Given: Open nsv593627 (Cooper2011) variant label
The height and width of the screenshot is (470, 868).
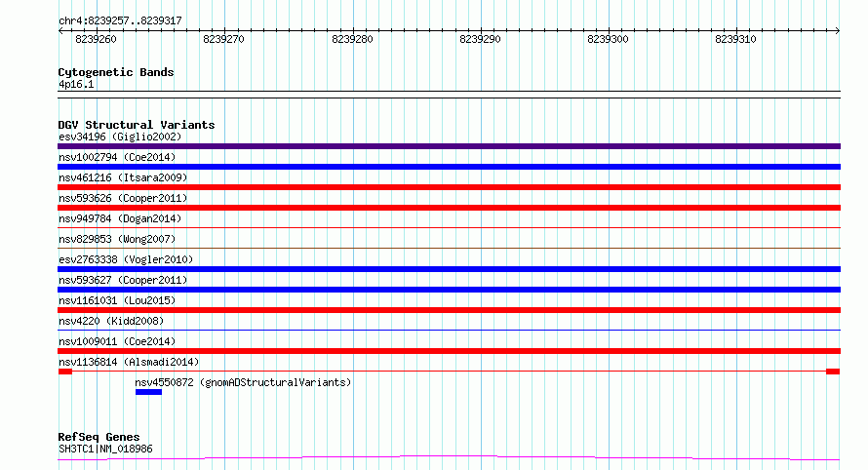Looking at the screenshot, I should pos(123,280).
